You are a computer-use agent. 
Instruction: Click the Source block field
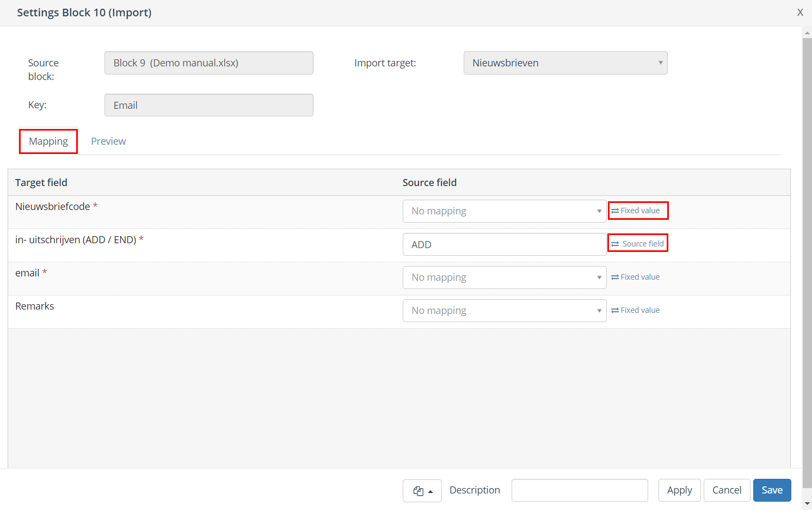click(x=208, y=63)
